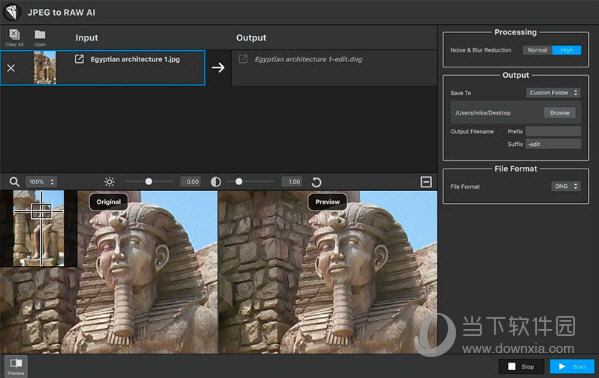The height and width of the screenshot is (378, 599).
Task: Remove Egyptian architecture 1.jpg with the X
Action: click(11, 68)
